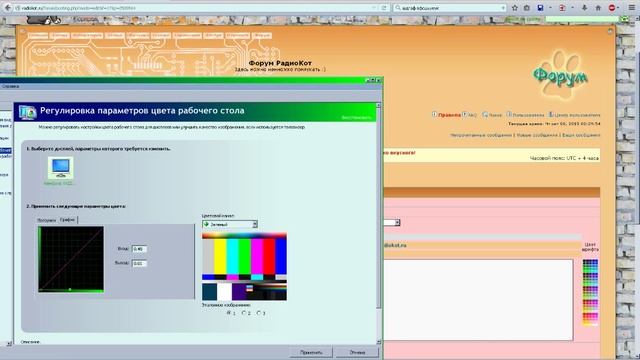This screenshot has height=360, width=640.
Task: Click the Выход value input field
Action: pyautogui.click(x=139, y=263)
